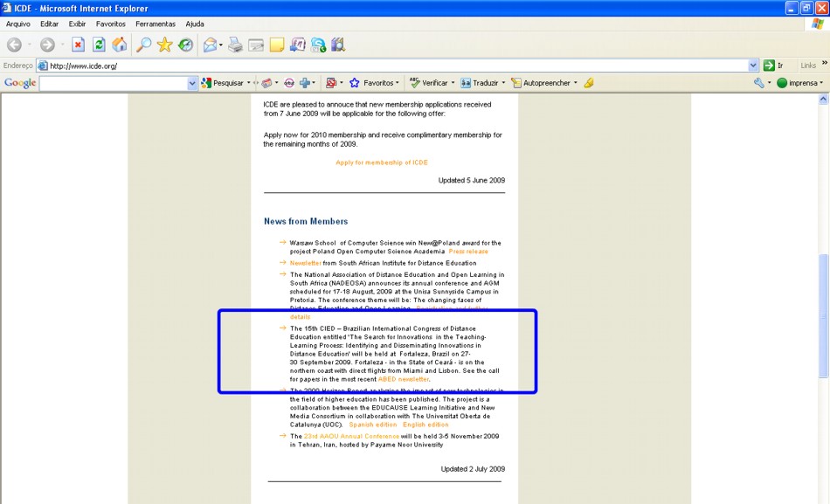
Task: Click the blue plus share icon
Action: pyautogui.click(x=305, y=83)
